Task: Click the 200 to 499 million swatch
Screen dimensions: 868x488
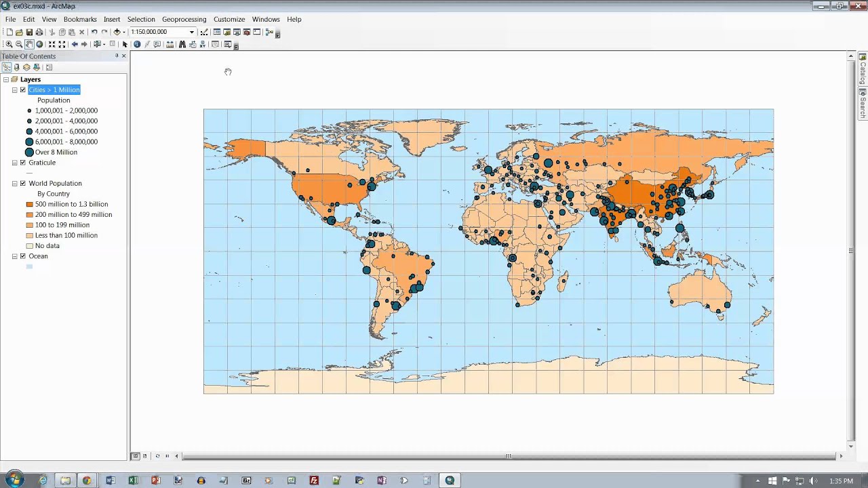Action: tap(29, 214)
